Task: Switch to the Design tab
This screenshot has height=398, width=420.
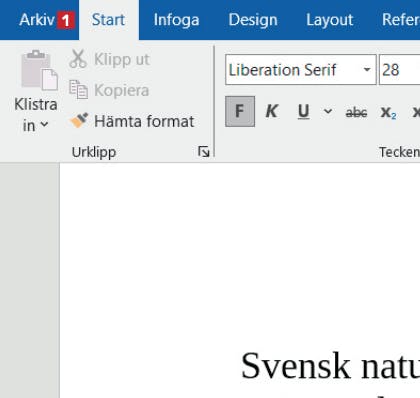Action: pyautogui.click(x=253, y=20)
